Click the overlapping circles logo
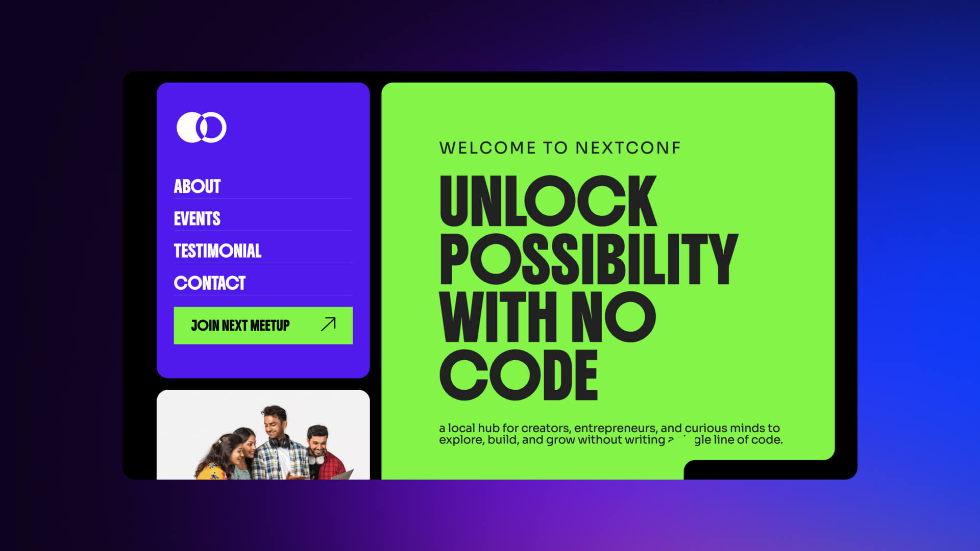The height and width of the screenshot is (551, 980). tap(201, 127)
